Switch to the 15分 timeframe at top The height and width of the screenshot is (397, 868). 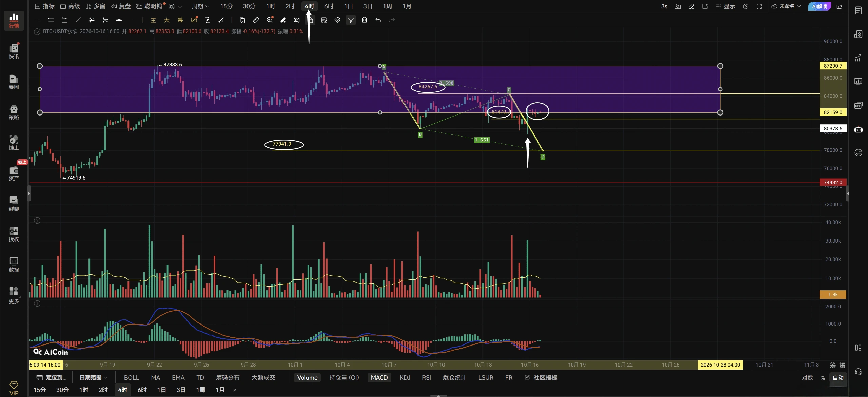[226, 6]
